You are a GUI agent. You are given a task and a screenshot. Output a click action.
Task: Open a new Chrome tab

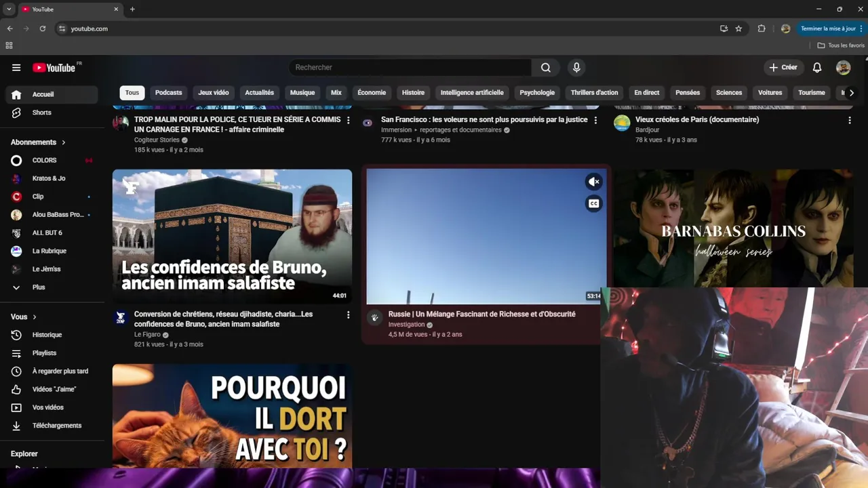[x=132, y=9]
